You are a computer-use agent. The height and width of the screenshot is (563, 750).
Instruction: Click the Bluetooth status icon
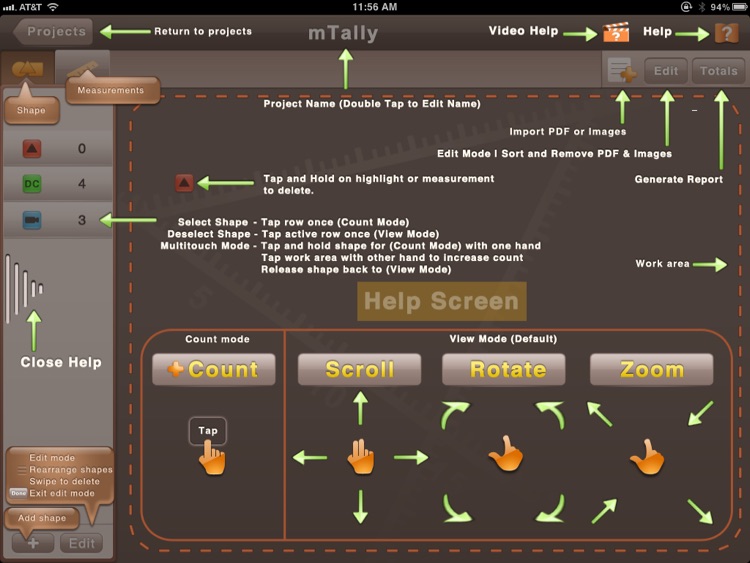pos(702,7)
